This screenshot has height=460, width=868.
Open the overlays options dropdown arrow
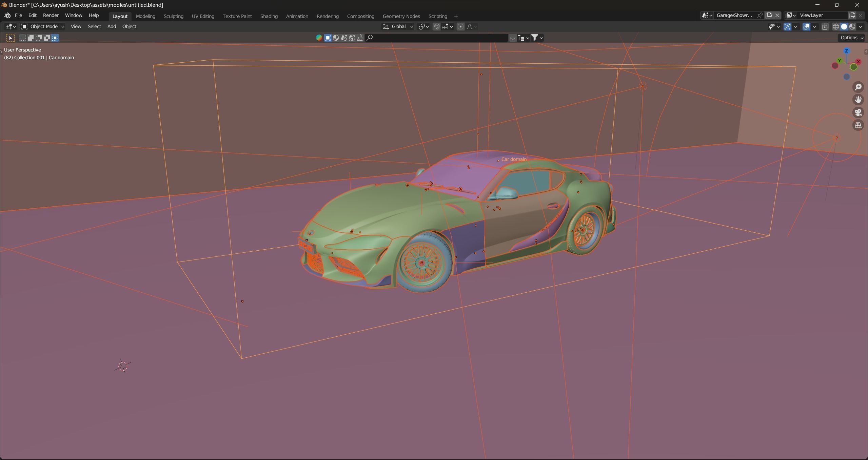[814, 26]
